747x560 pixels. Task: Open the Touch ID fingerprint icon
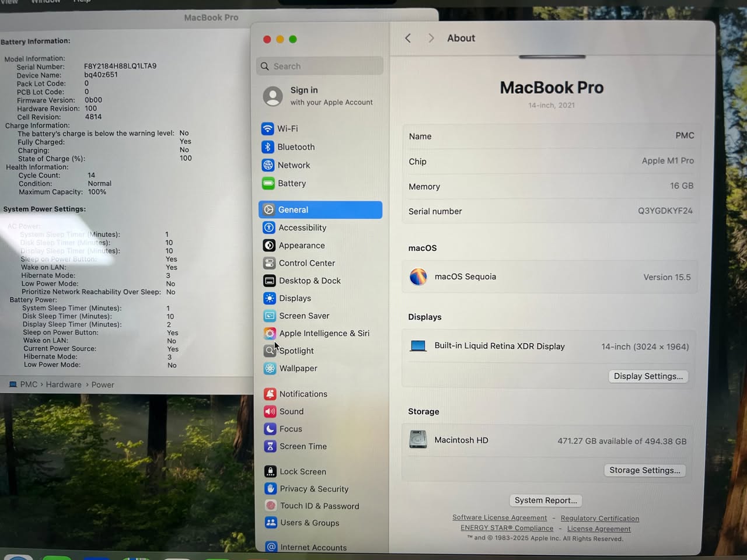270,506
